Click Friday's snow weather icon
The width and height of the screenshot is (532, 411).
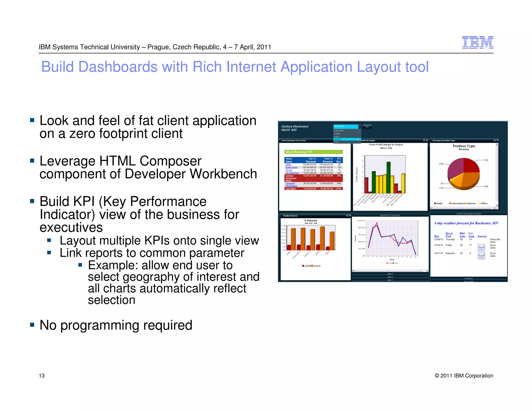tap(481, 247)
